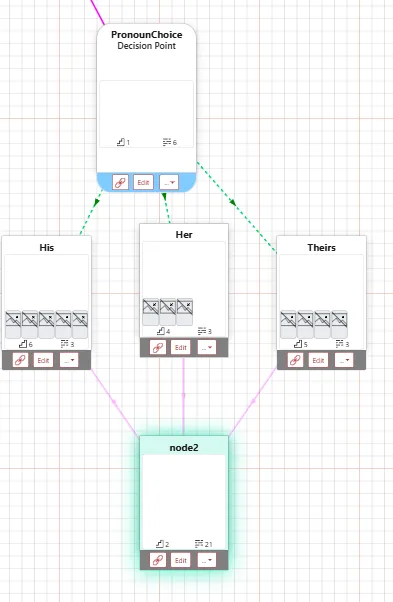
Task: Click the link icon on His node
Action: [20, 361]
